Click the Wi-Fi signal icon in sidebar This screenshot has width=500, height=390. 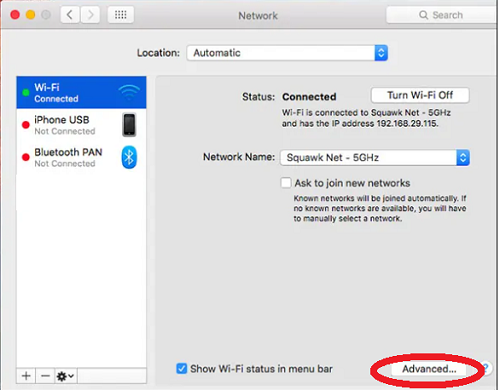(129, 92)
